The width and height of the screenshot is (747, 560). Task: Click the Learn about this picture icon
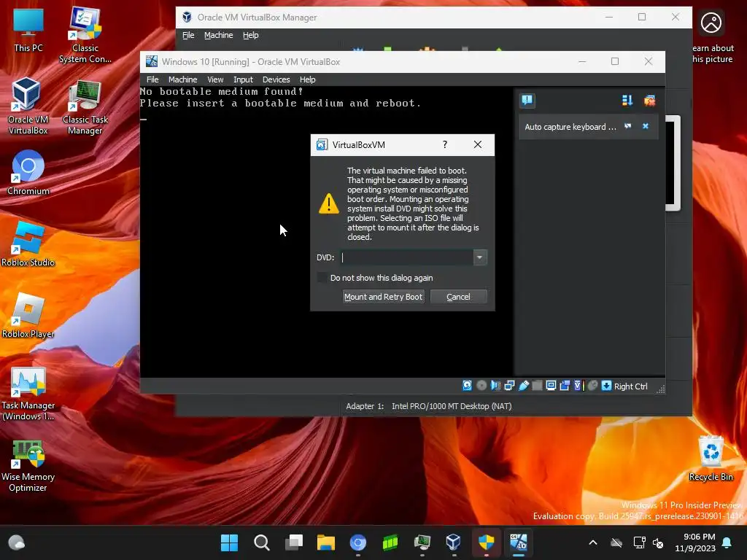click(712, 35)
